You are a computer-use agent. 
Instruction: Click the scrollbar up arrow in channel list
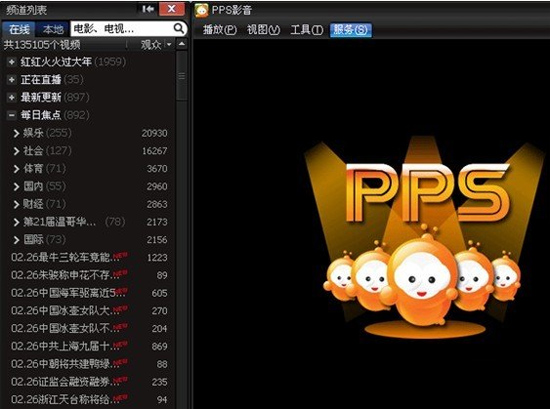point(182,44)
